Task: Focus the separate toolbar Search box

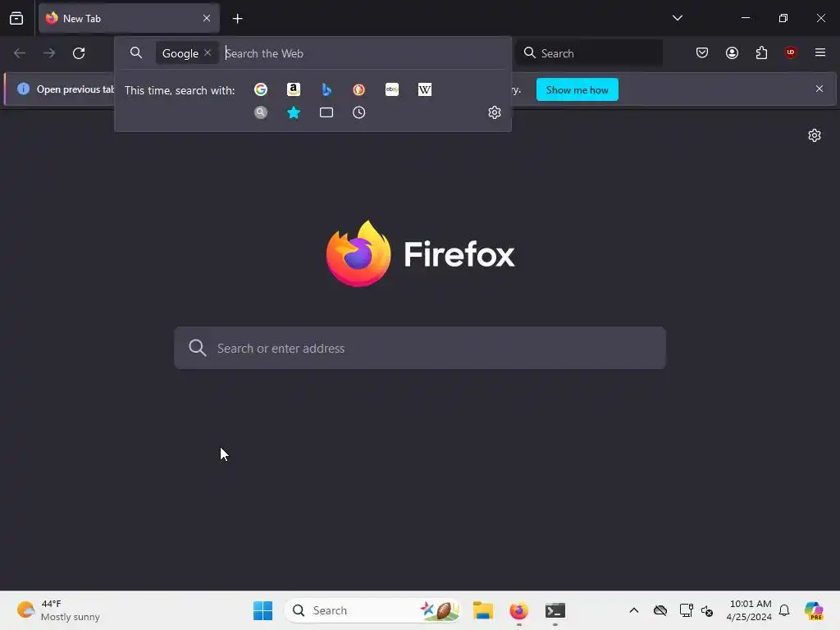Action: point(589,53)
